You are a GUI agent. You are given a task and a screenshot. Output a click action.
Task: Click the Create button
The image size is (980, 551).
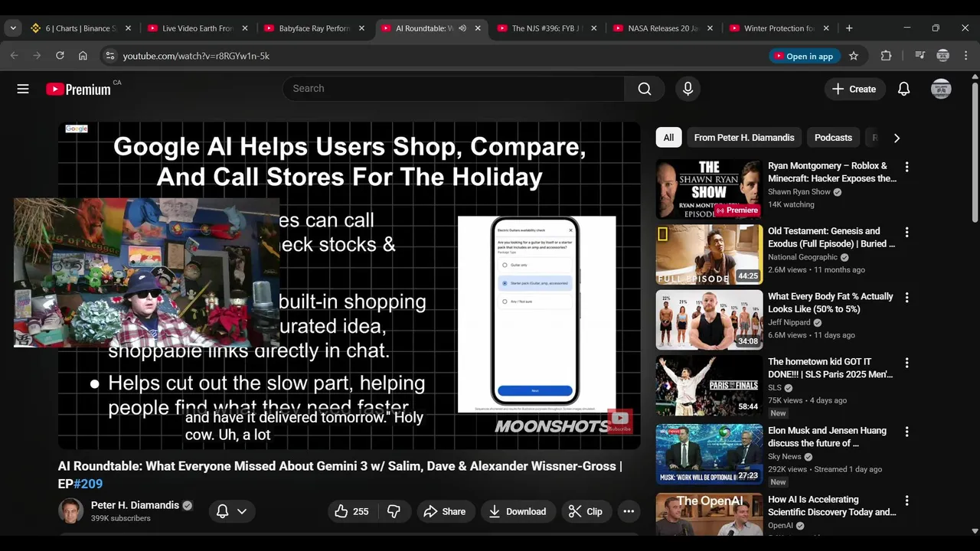[x=854, y=89]
